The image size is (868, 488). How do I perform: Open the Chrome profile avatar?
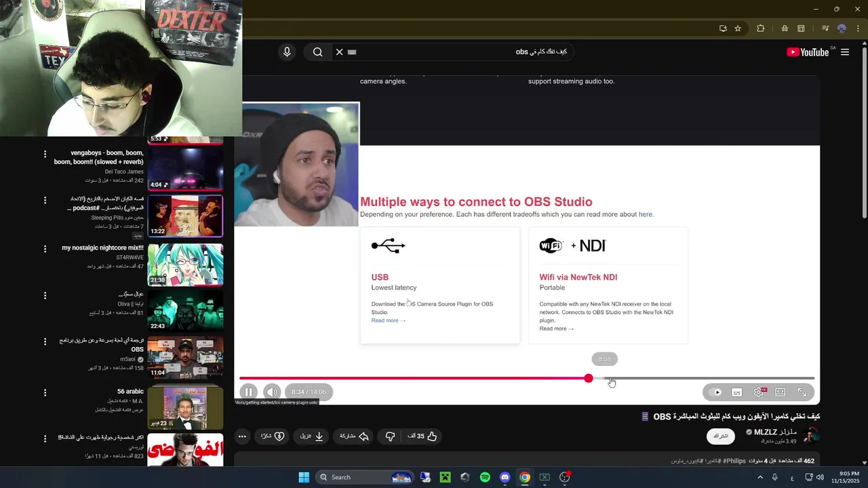tap(842, 28)
